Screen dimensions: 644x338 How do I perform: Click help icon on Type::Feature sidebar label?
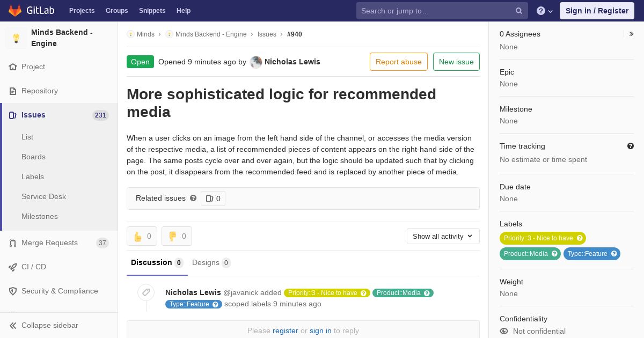(x=614, y=254)
